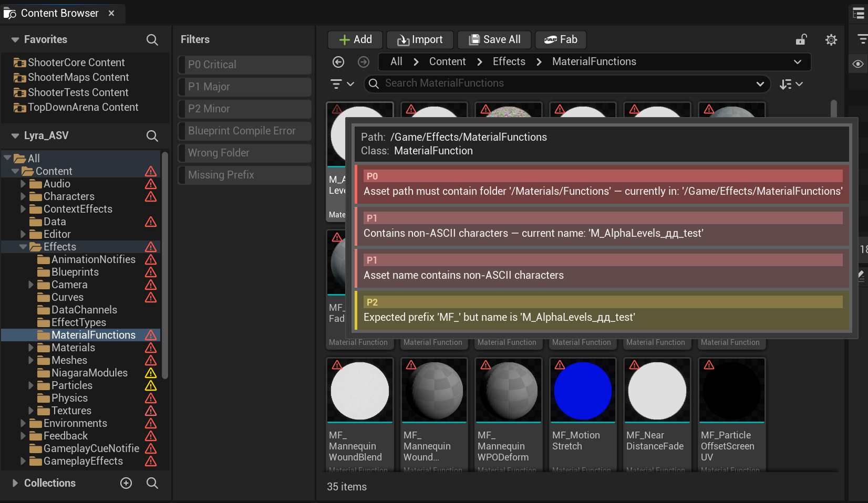The width and height of the screenshot is (868, 503).
Task: Select the DataChannels folder
Action: pyautogui.click(x=84, y=310)
